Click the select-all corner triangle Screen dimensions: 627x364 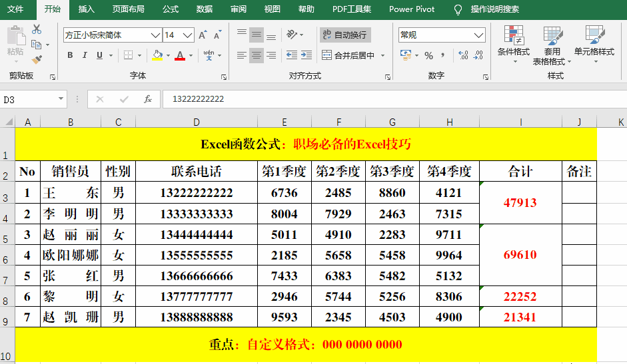tap(8, 122)
